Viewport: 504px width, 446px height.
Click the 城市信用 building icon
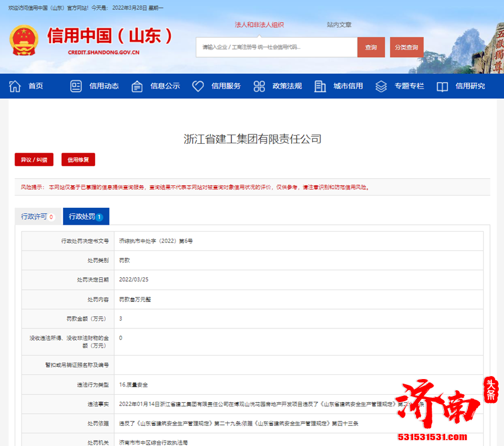(x=320, y=86)
